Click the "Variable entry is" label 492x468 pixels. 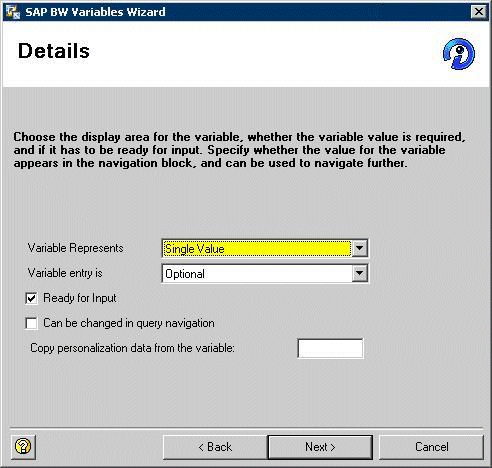pos(65,273)
